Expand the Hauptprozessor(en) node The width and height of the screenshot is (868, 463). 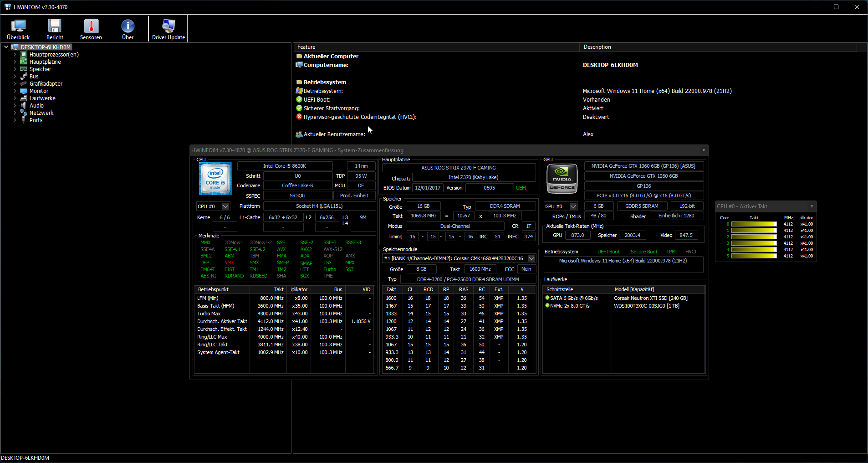[15, 54]
